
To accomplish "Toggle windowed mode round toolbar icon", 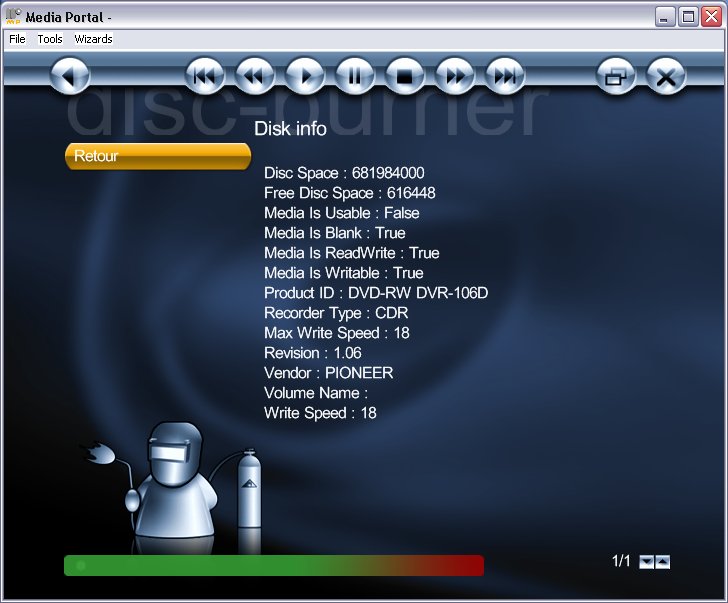I will click(x=616, y=75).
